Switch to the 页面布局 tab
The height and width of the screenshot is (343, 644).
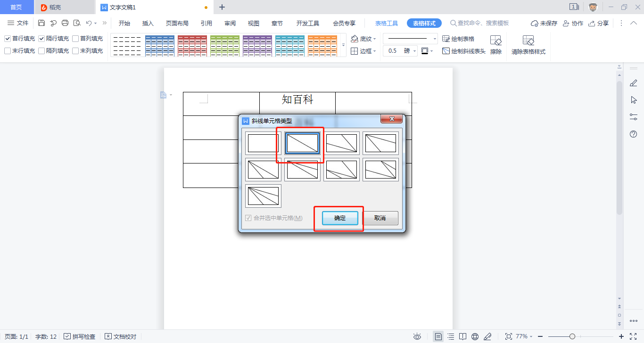click(x=177, y=23)
